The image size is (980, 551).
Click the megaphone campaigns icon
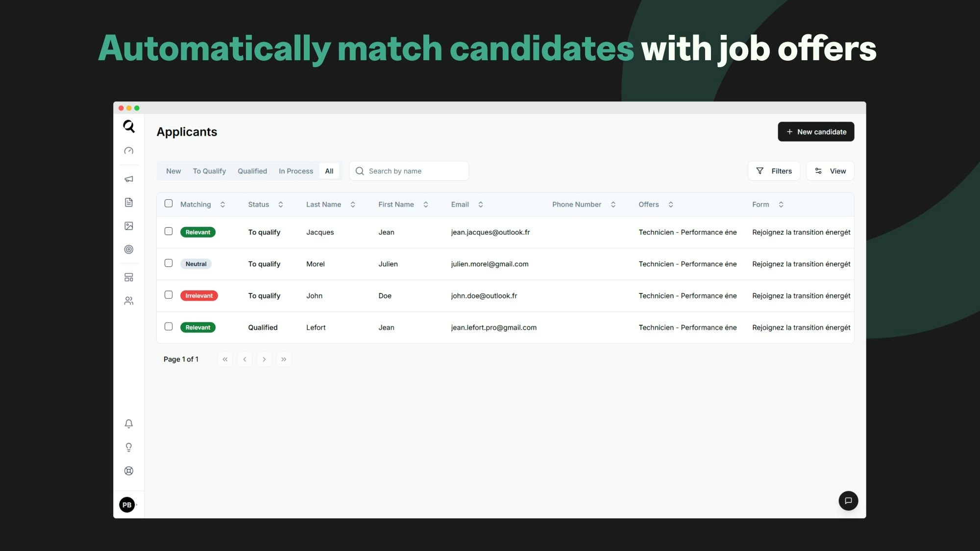point(128,179)
